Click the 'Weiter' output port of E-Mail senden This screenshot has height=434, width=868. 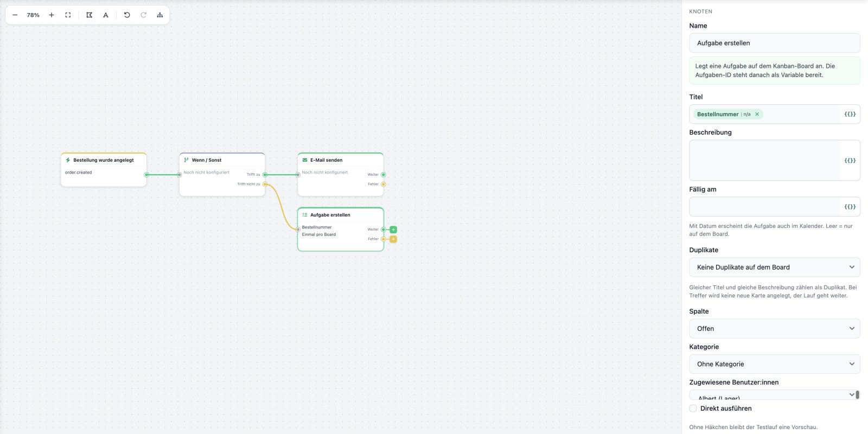[384, 175]
